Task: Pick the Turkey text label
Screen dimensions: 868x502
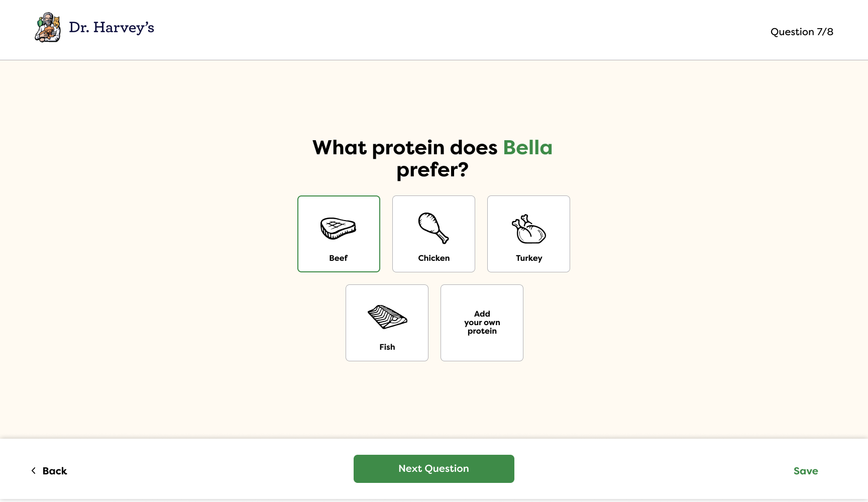Action: [529, 258]
